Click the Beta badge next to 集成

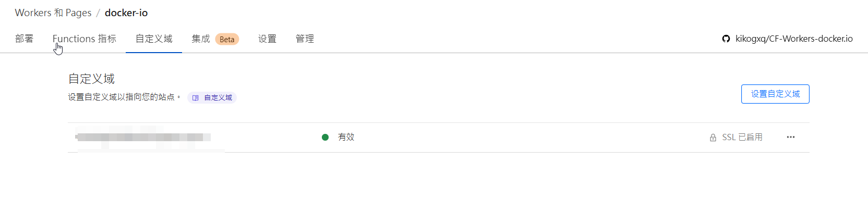point(227,39)
